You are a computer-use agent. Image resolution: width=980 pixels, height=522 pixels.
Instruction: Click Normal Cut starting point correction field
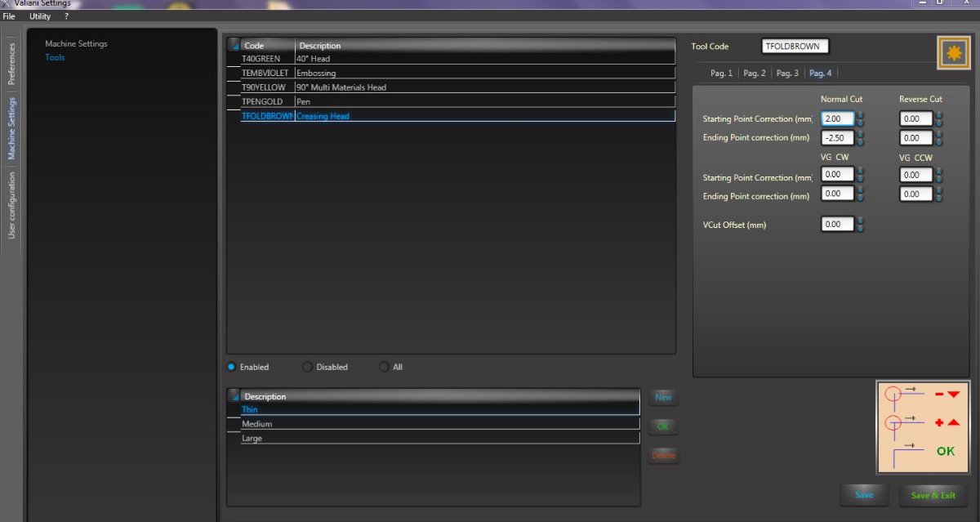click(x=837, y=119)
